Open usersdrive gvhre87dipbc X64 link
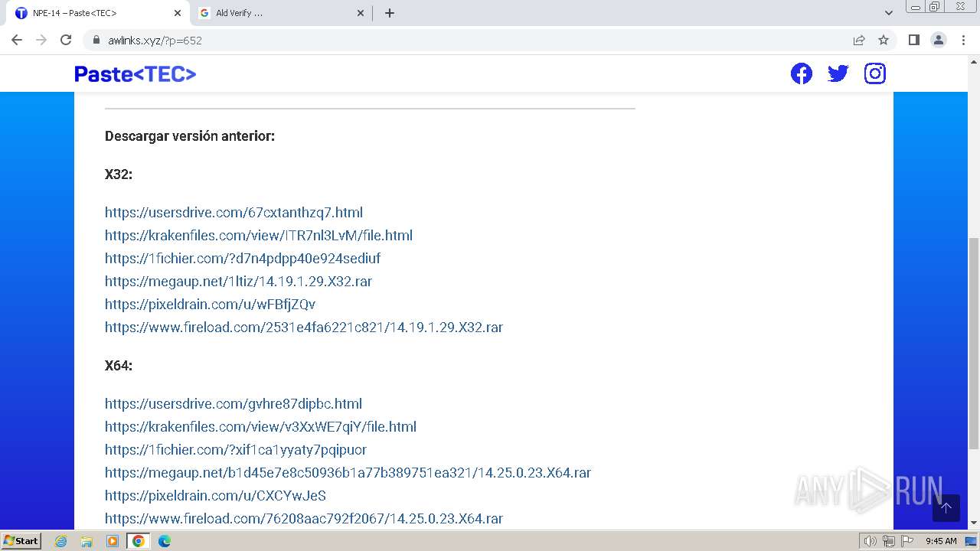This screenshot has height=551, width=980. (234, 403)
